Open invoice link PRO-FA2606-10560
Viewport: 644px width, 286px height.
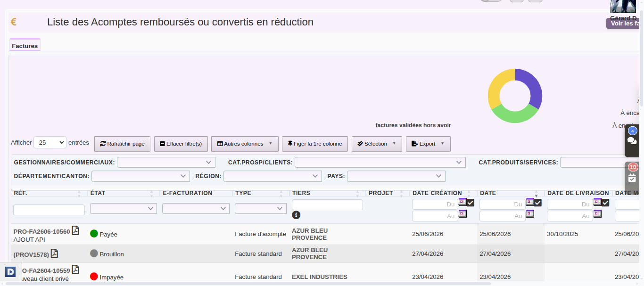click(x=41, y=231)
